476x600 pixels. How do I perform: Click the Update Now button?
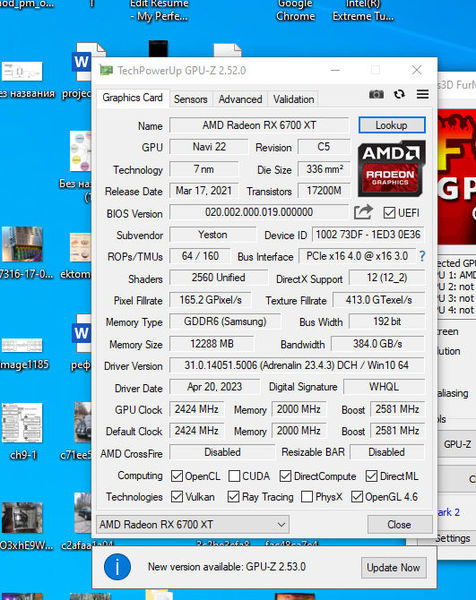coord(393,567)
